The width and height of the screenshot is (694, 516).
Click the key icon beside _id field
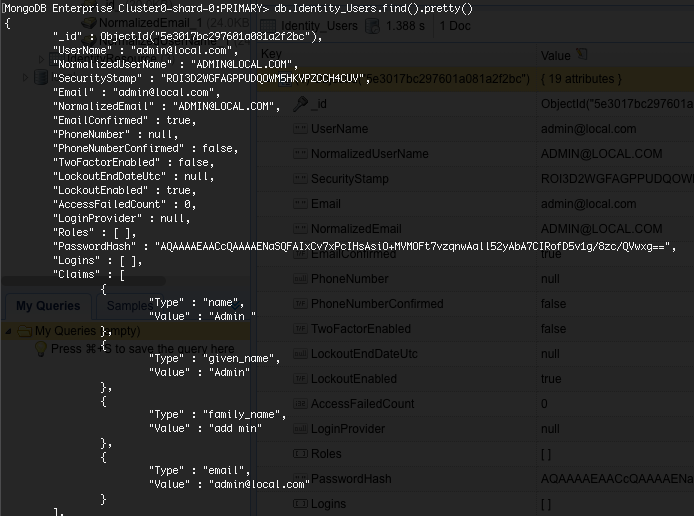point(300,104)
